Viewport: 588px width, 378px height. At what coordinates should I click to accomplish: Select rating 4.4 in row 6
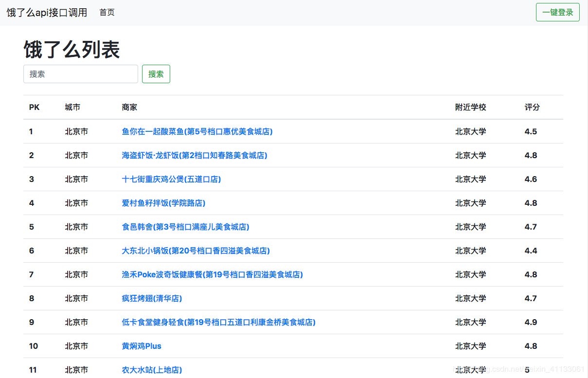point(531,251)
